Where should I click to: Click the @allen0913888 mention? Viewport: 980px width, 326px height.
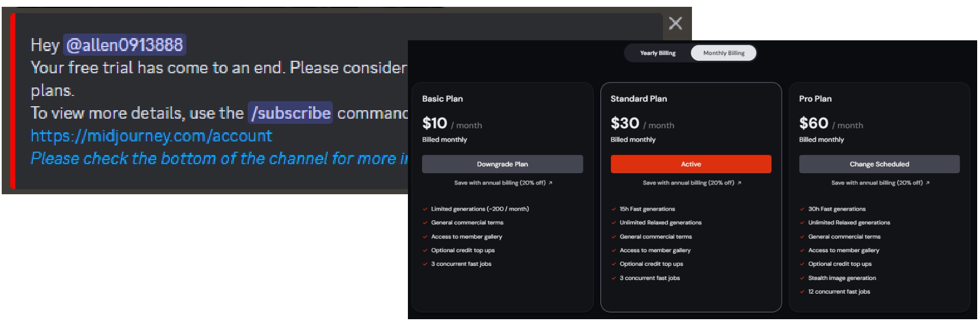[x=124, y=45]
